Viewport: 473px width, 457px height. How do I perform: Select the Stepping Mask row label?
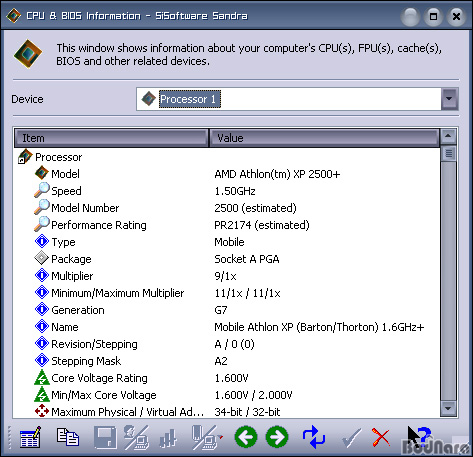pos(86,361)
